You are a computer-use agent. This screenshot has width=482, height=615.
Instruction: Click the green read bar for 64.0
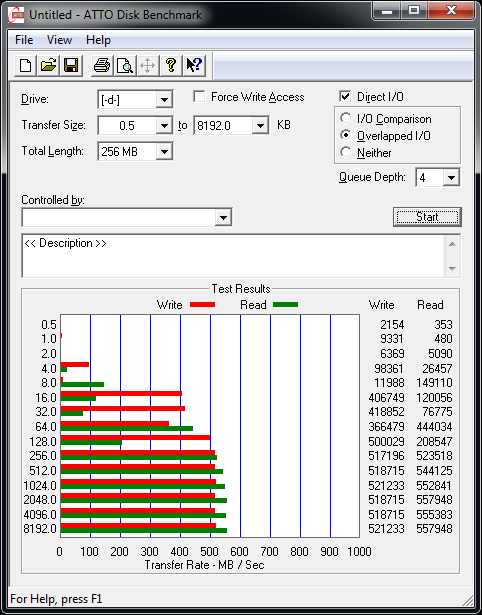(127, 428)
